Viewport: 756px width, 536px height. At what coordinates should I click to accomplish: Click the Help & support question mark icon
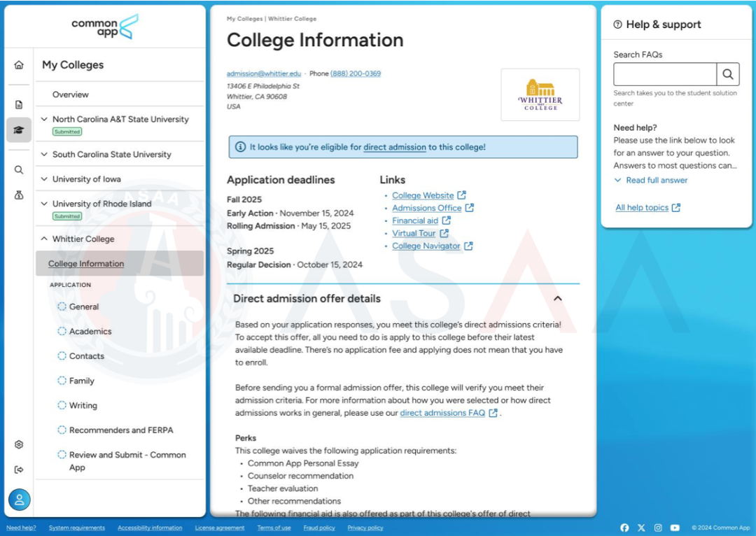(617, 24)
